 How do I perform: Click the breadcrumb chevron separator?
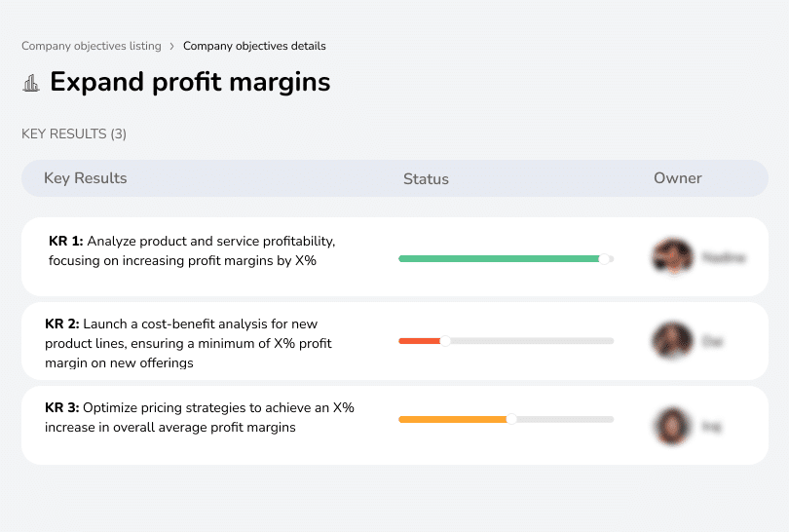coord(172,47)
